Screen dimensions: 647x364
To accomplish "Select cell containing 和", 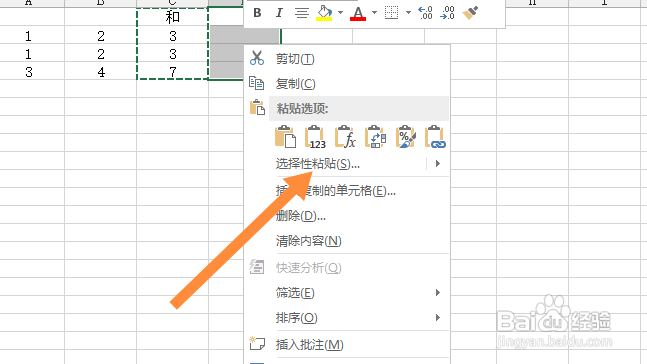I will click(172, 17).
